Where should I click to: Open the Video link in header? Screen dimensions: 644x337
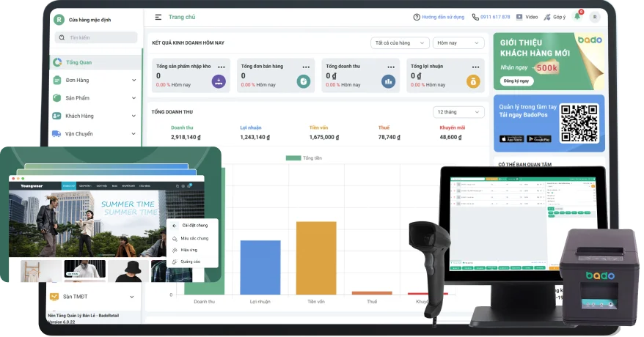[x=527, y=18]
